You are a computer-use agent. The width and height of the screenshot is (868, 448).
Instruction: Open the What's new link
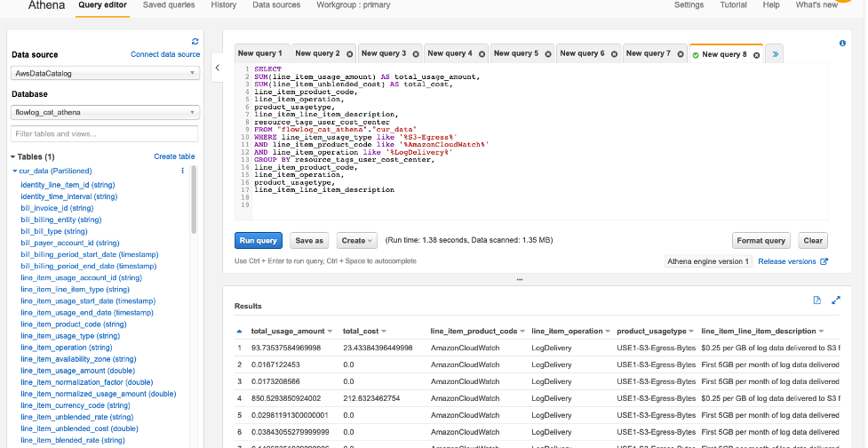click(816, 5)
